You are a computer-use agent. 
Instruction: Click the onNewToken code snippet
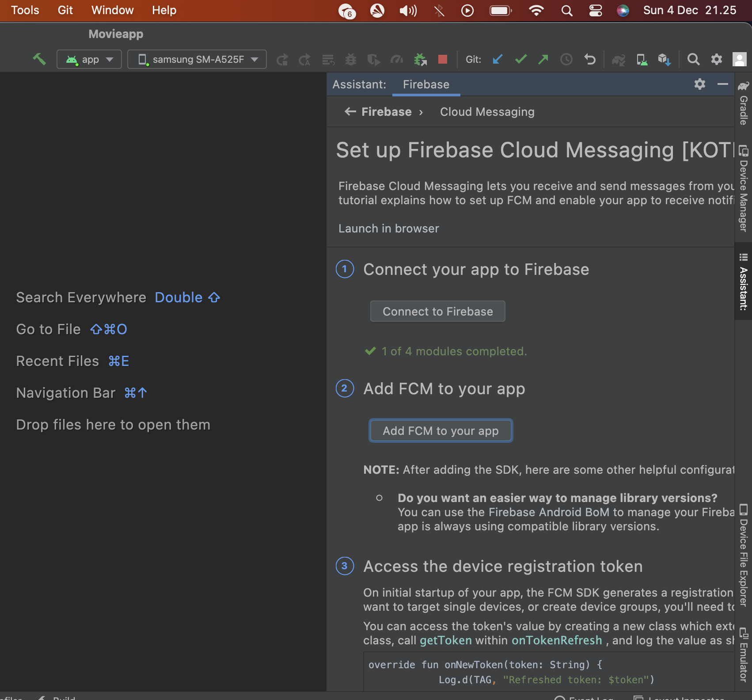pos(548,672)
